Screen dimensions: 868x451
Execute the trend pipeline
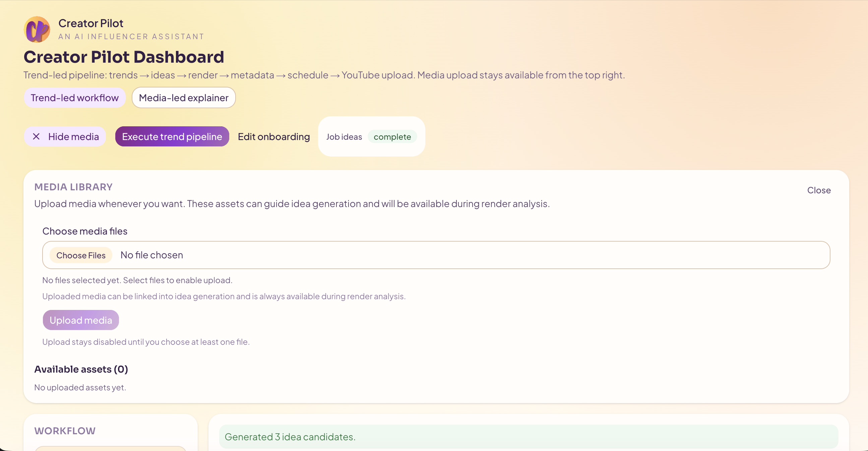pos(172,136)
